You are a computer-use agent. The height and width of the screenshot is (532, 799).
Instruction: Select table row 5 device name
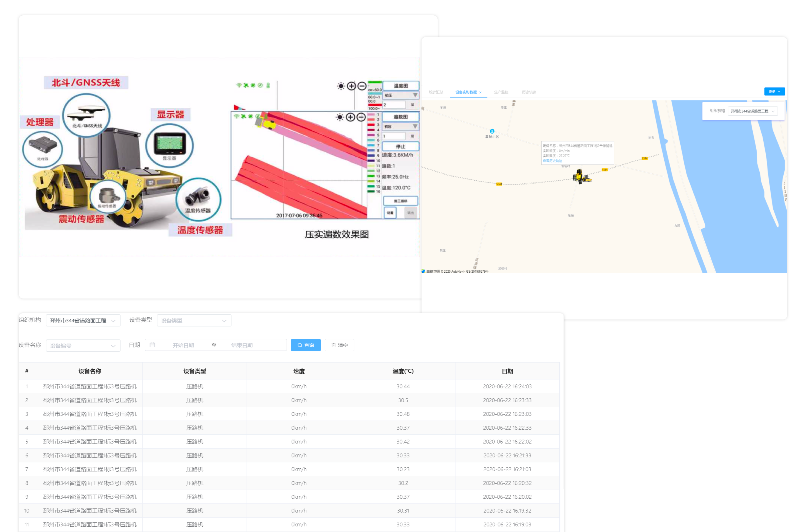[89, 442]
